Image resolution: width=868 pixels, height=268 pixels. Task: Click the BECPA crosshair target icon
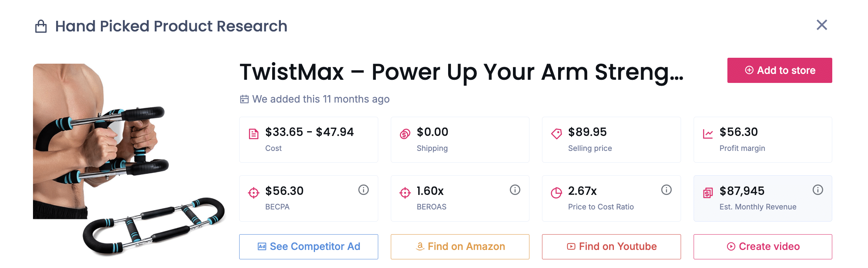[254, 193]
